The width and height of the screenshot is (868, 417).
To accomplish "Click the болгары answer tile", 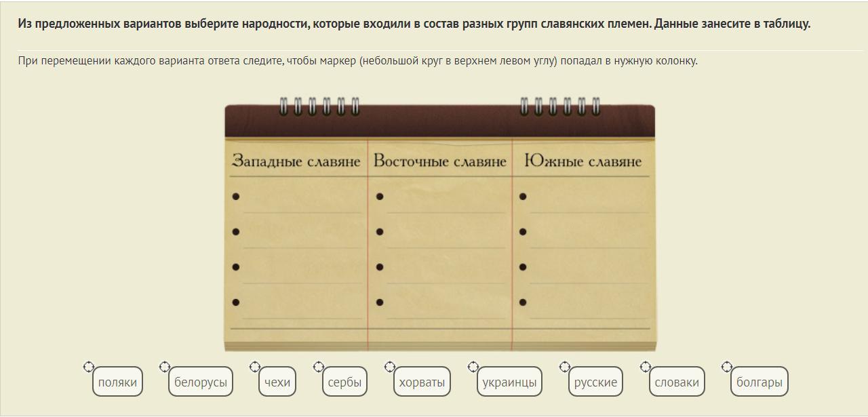I will pos(759,382).
